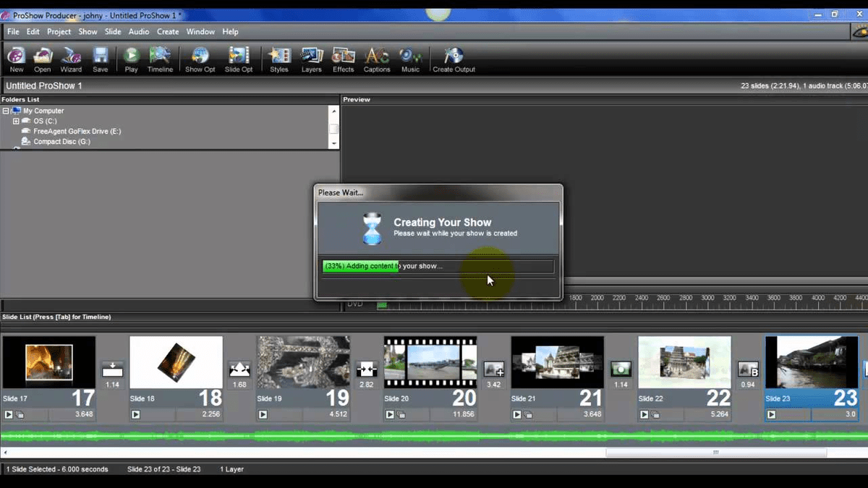Open the Audio menu
The width and height of the screenshot is (868, 488).
[x=139, y=32]
